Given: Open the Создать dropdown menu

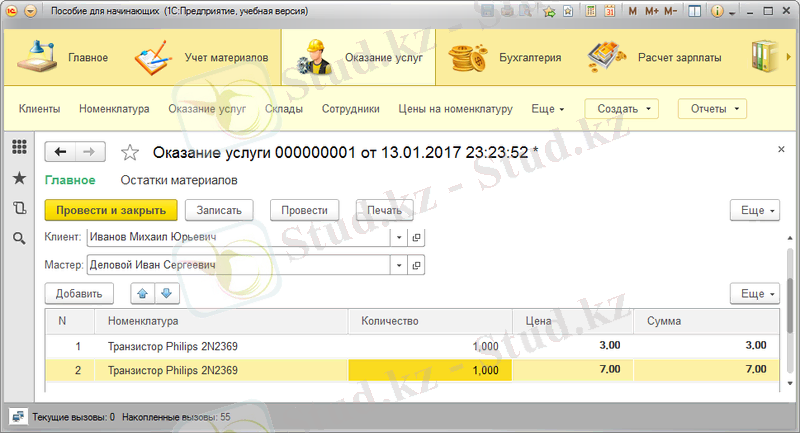Looking at the screenshot, I should [621, 109].
